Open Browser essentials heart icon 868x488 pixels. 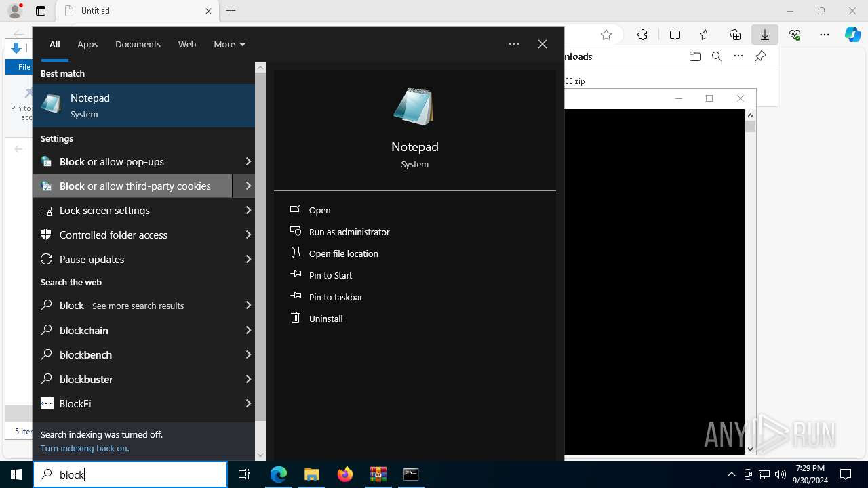click(795, 35)
